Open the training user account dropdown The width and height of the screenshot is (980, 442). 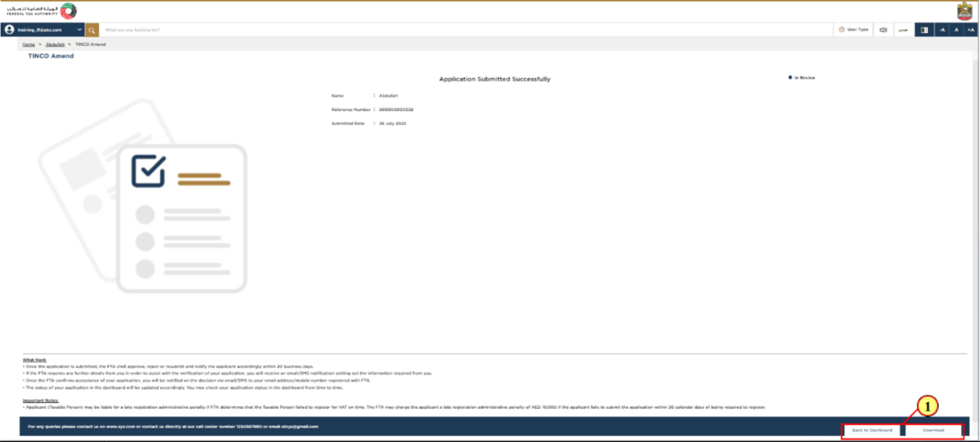[42, 30]
